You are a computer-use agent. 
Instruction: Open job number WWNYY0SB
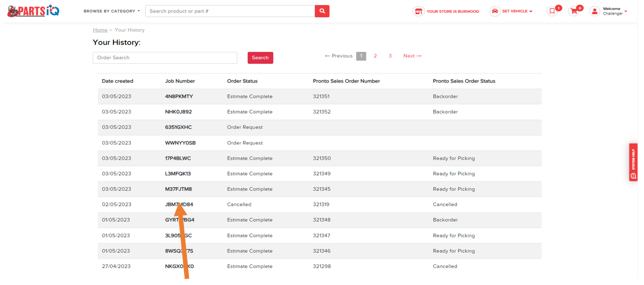pos(180,143)
